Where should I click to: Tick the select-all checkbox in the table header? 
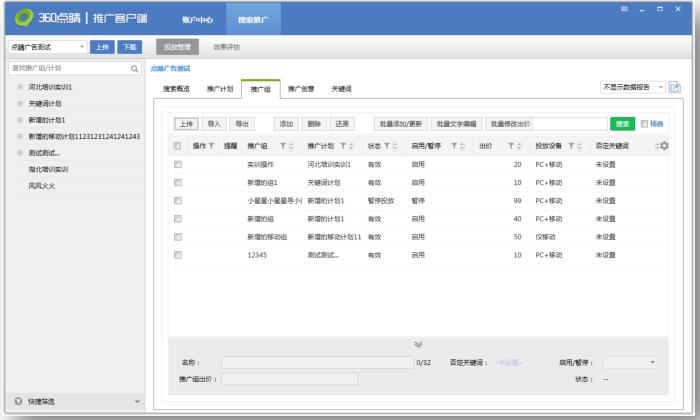tap(177, 146)
